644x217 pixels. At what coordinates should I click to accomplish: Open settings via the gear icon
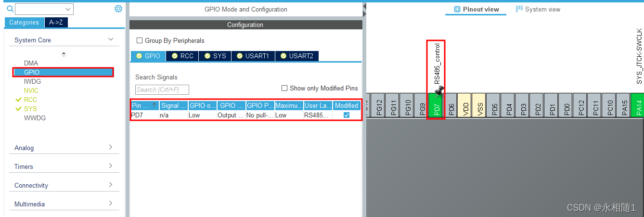[118, 9]
